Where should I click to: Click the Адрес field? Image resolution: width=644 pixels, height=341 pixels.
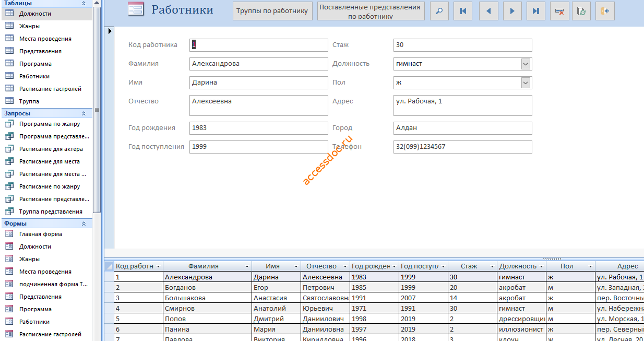coord(463,105)
